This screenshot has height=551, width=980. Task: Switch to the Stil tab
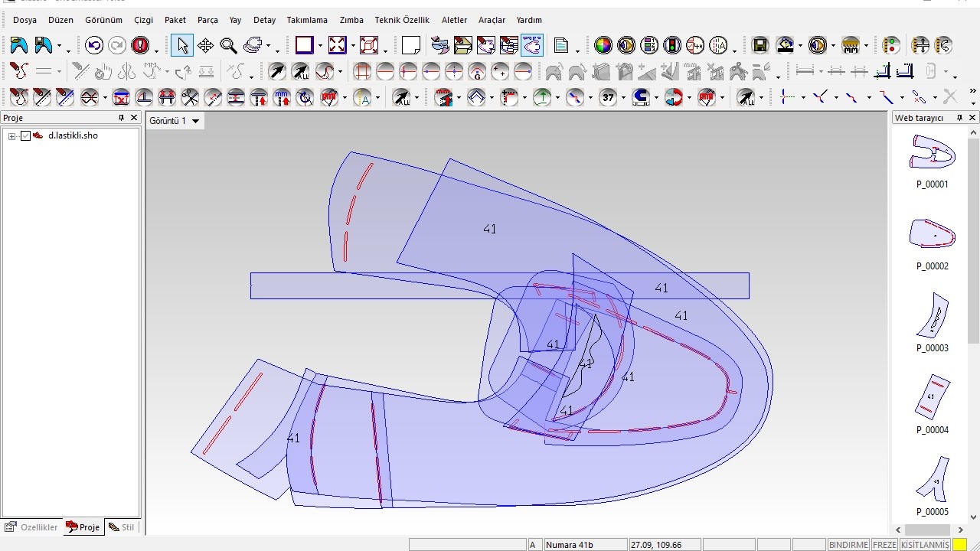(x=122, y=527)
